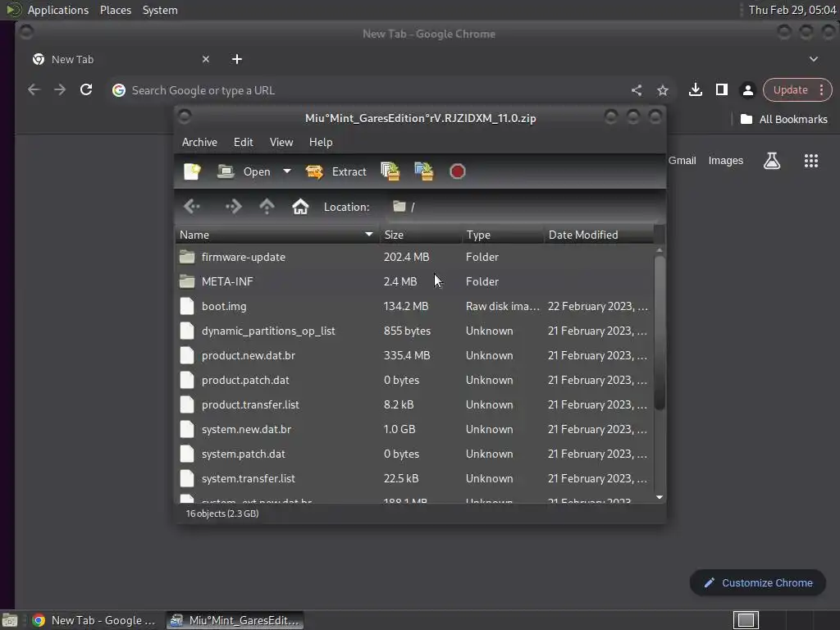Toggle the Chrome side panel icon
The width and height of the screenshot is (840, 630).
722,89
